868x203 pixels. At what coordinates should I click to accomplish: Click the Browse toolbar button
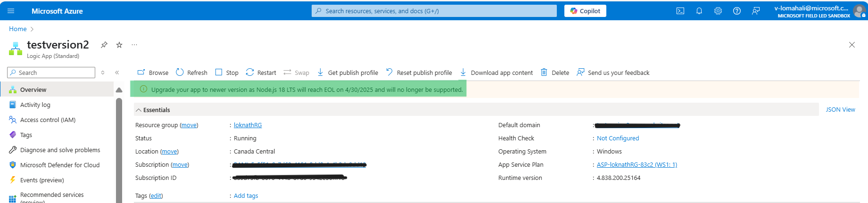153,73
